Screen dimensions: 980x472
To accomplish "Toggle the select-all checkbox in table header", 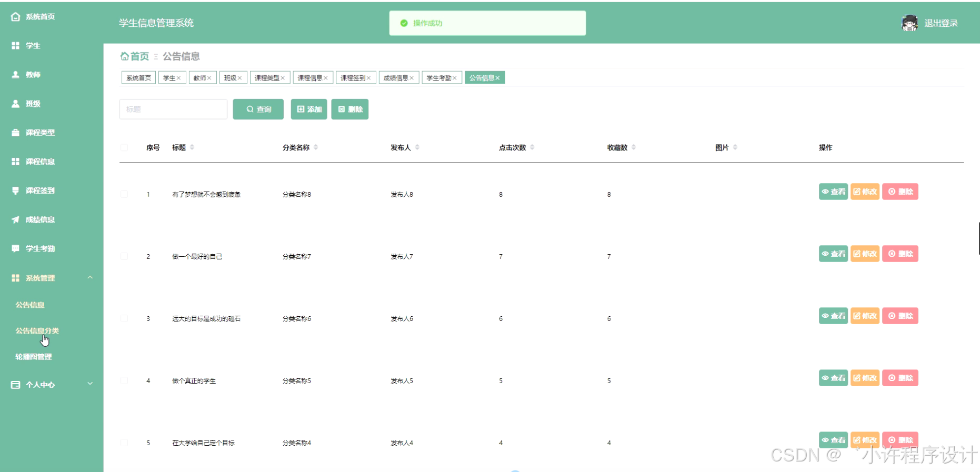I will (124, 147).
